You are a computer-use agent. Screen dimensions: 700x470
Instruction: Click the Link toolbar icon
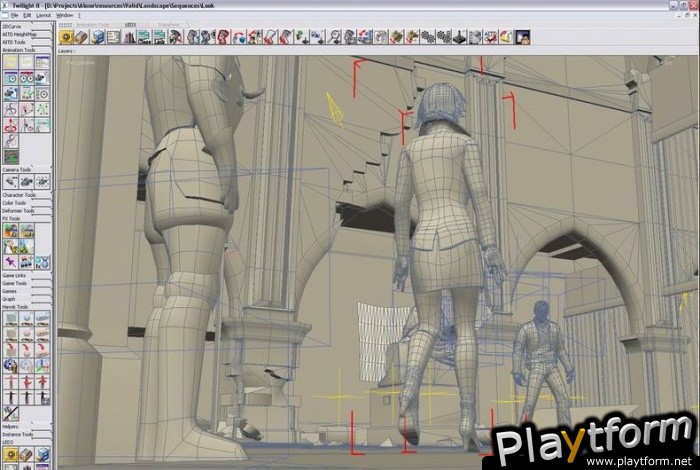(160, 37)
